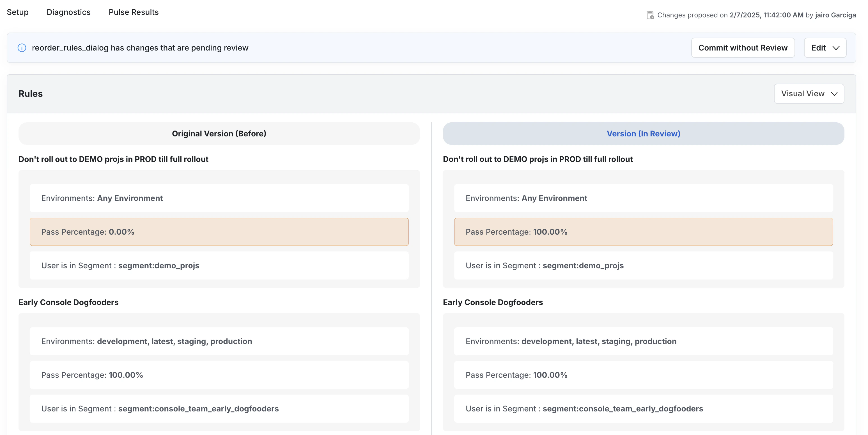Click segment:console_team_early_dogfooders in review version
This screenshot has height=435, width=868.
point(623,409)
